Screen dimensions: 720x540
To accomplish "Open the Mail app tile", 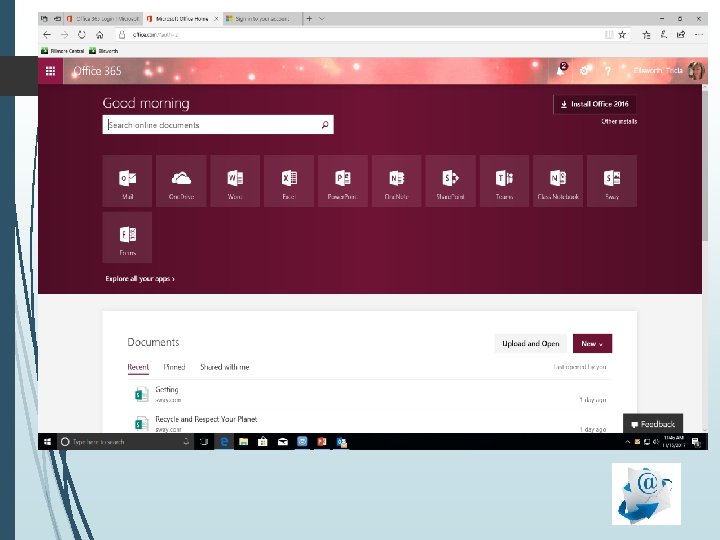I will [127, 181].
